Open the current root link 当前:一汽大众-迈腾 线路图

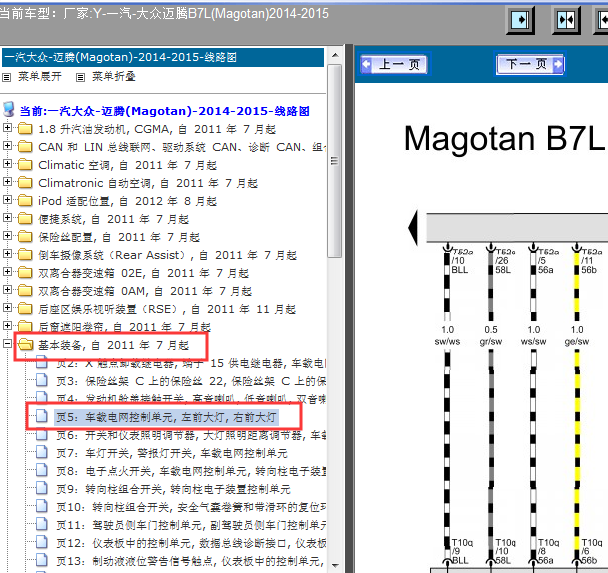pyautogui.click(x=164, y=111)
